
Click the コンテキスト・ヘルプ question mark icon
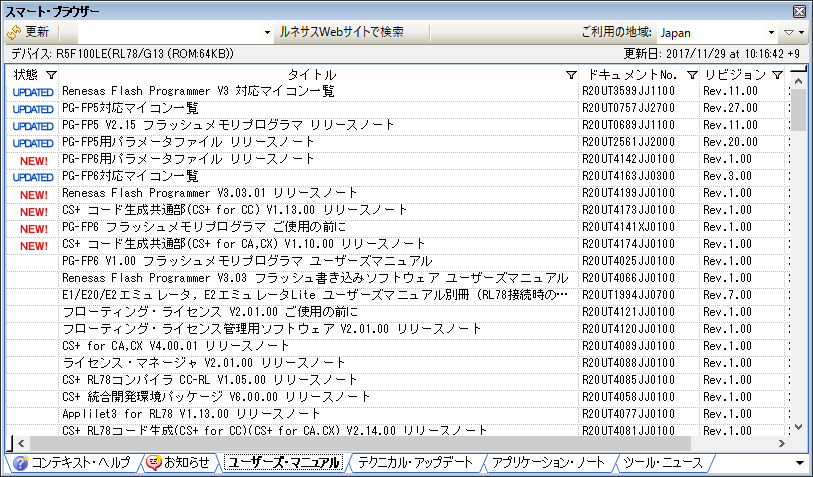pyautogui.click(x=20, y=463)
